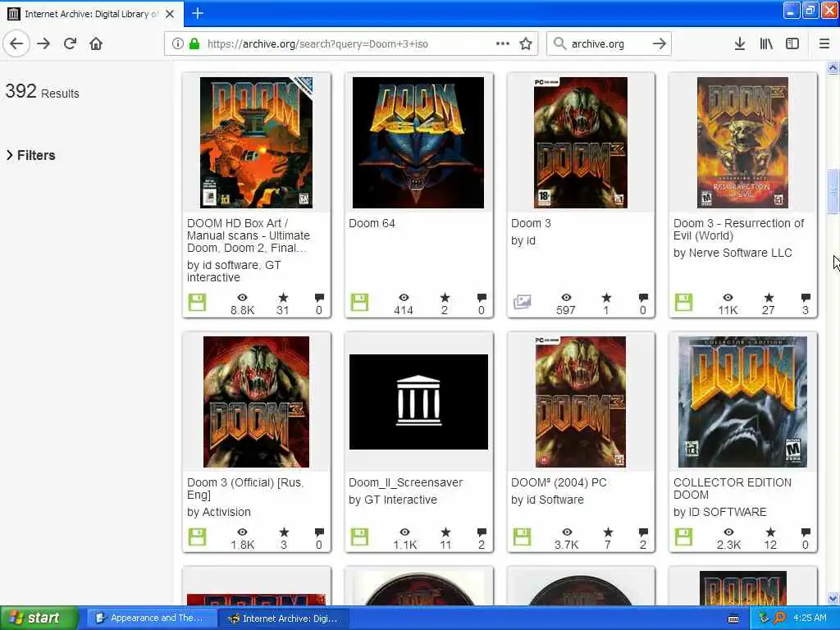Click the '392 Results' count text
The height and width of the screenshot is (630, 840).
coord(43,92)
